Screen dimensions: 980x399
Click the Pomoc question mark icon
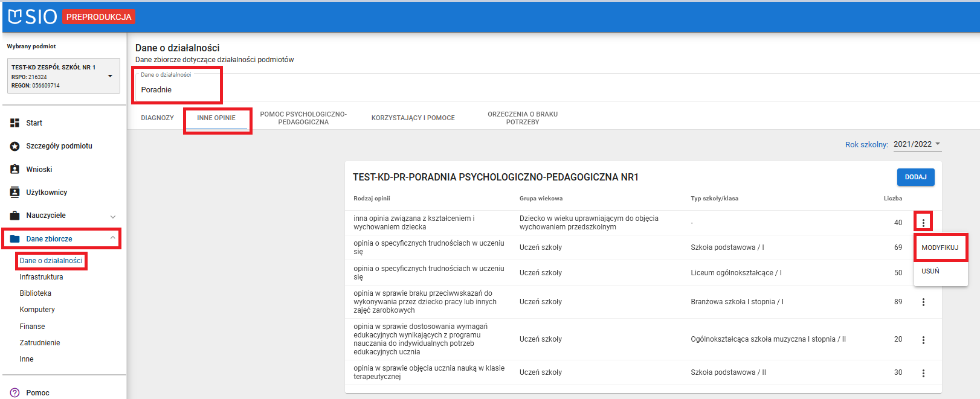[15, 393]
